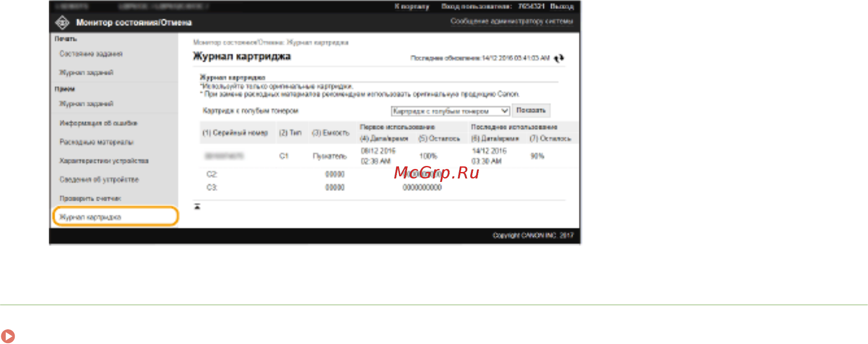Viewport: 868px width, 344px height.
Task: Open Расходные материалы menu item
Action: point(96,142)
